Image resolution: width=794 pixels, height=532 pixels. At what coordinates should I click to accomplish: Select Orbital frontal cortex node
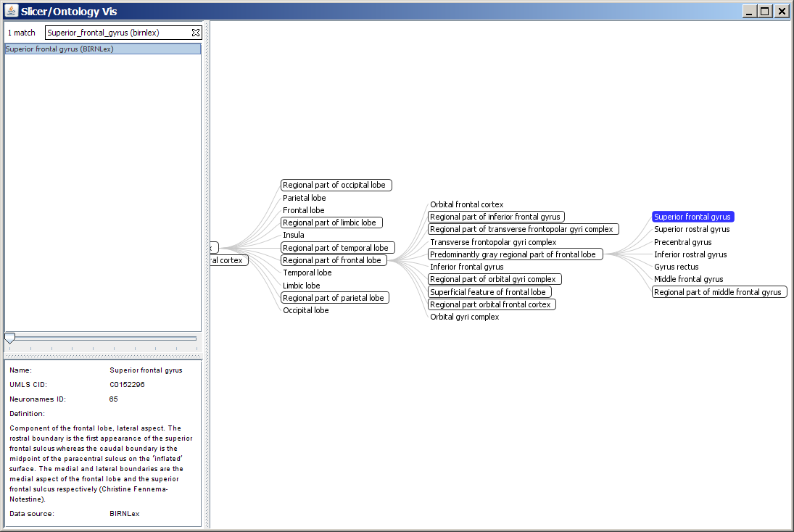(x=466, y=204)
